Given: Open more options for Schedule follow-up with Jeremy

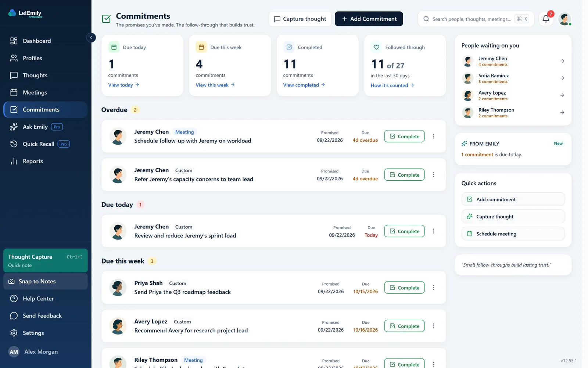Looking at the screenshot, I should pyautogui.click(x=434, y=136).
